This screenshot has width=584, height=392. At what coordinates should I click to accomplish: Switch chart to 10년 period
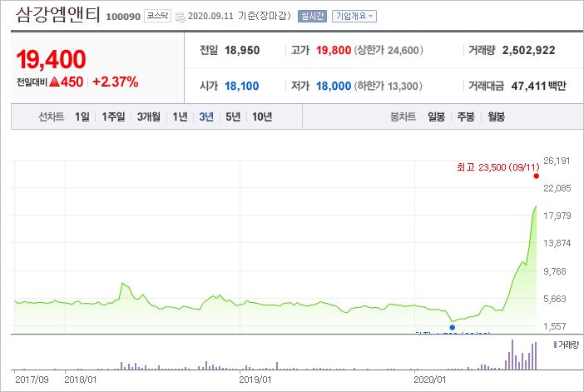click(262, 117)
